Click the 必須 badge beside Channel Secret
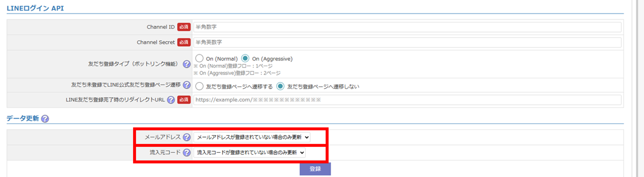 point(184,42)
